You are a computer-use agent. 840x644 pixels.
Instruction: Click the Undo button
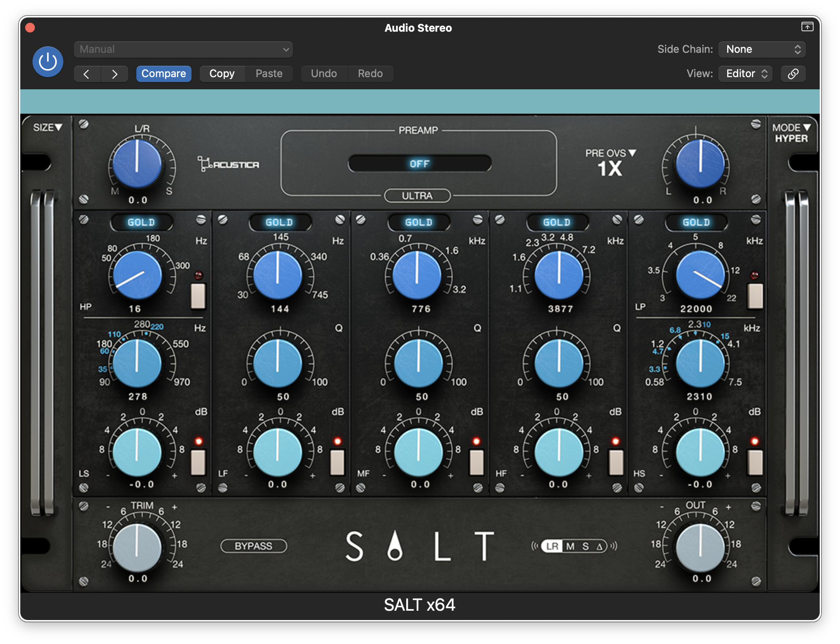pos(324,74)
